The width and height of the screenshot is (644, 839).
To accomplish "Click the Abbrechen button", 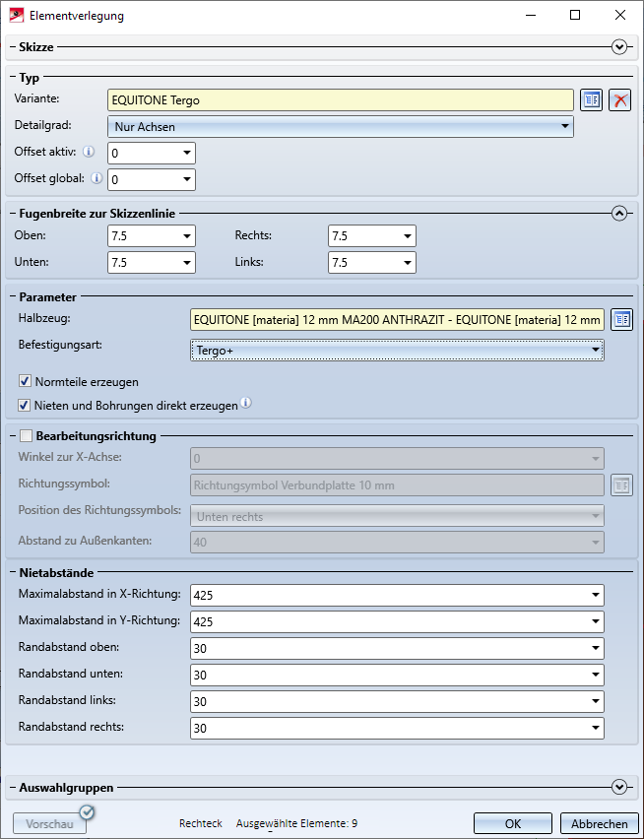I will click(x=599, y=824).
